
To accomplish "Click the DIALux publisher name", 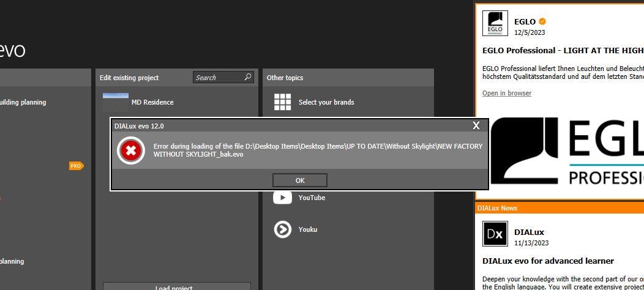I will 529,232.
